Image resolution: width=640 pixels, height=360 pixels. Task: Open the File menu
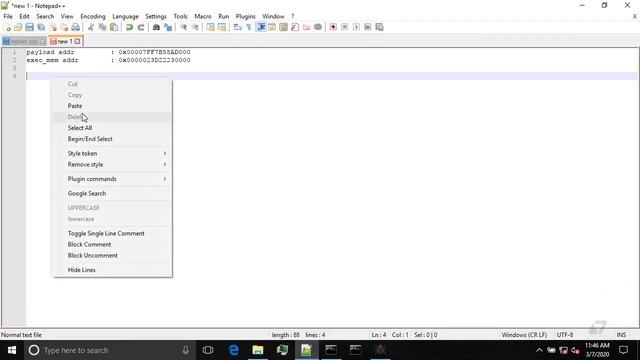point(8,16)
